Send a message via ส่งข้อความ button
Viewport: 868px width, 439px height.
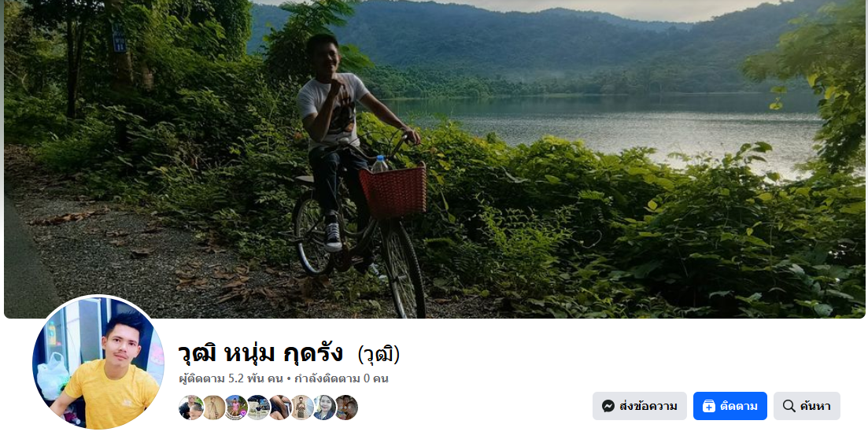[639, 406]
